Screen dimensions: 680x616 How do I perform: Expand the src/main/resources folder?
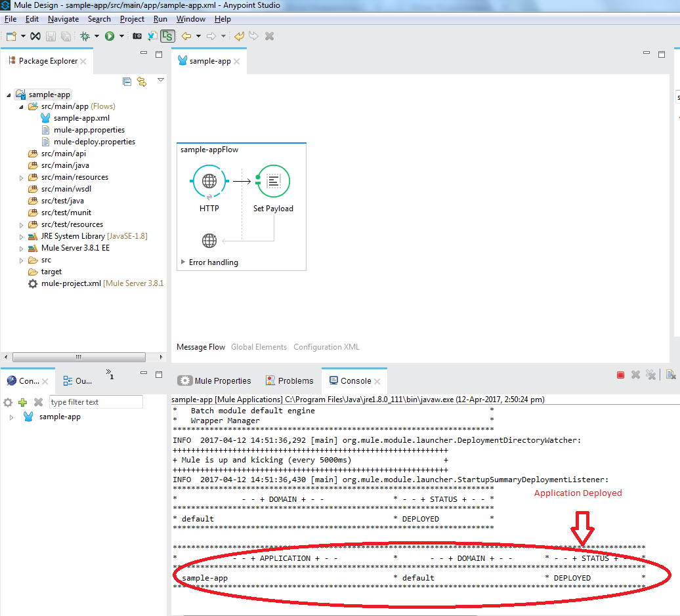pos(21,176)
